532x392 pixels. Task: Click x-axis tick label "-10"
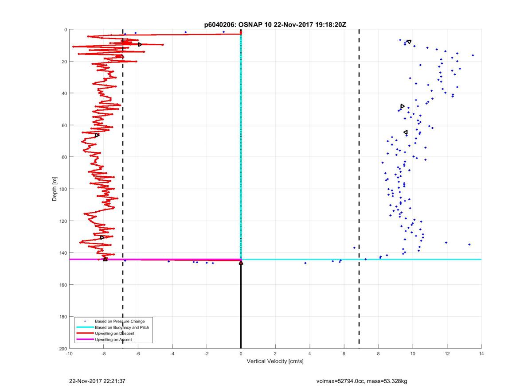point(69,354)
